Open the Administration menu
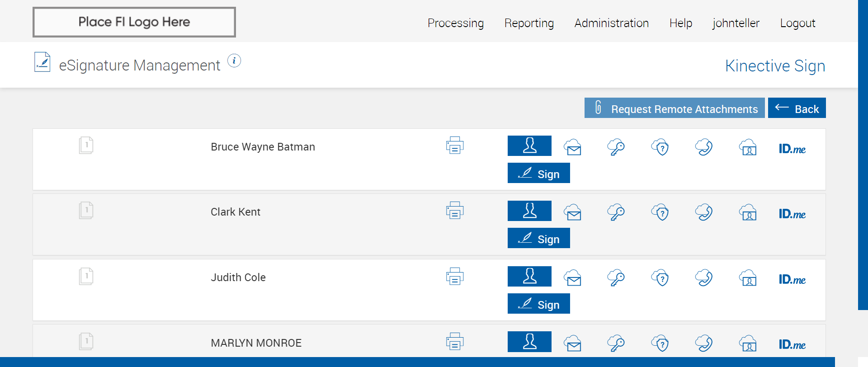Image resolution: width=868 pixels, height=367 pixels. pyautogui.click(x=611, y=23)
